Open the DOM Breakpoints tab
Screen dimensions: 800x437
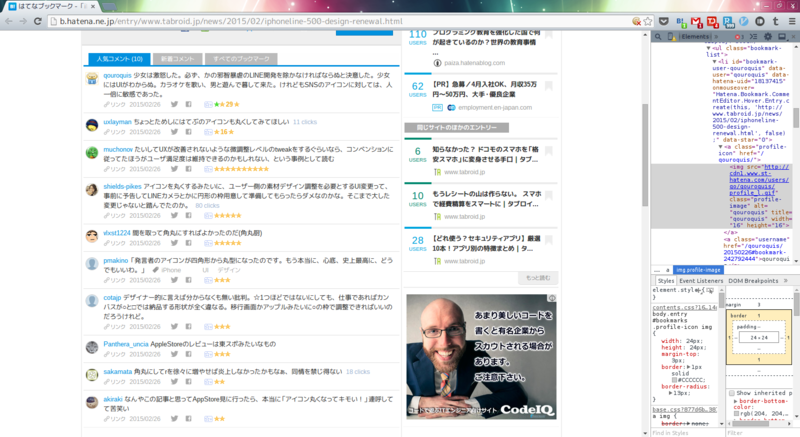(753, 280)
